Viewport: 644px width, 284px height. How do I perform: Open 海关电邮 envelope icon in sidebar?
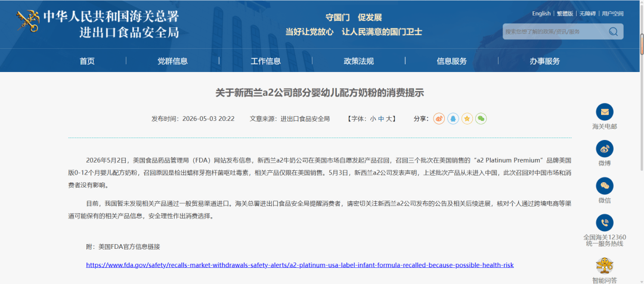[x=605, y=112]
